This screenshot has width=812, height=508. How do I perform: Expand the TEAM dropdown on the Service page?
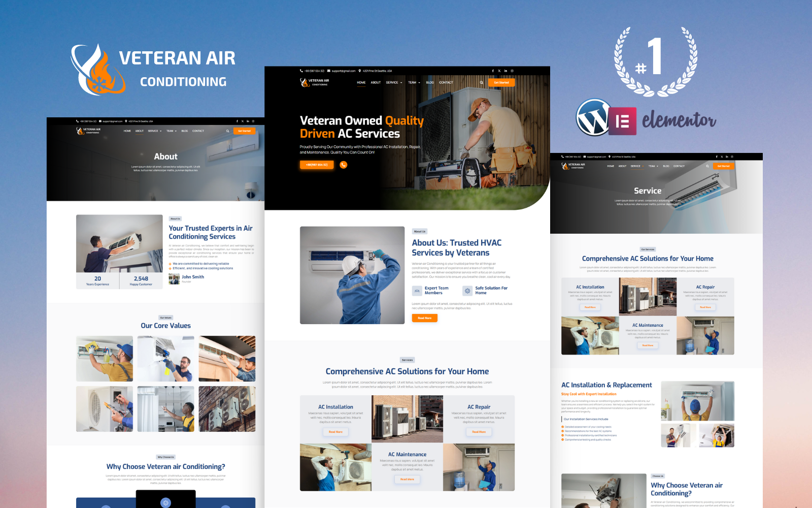click(653, 166)
